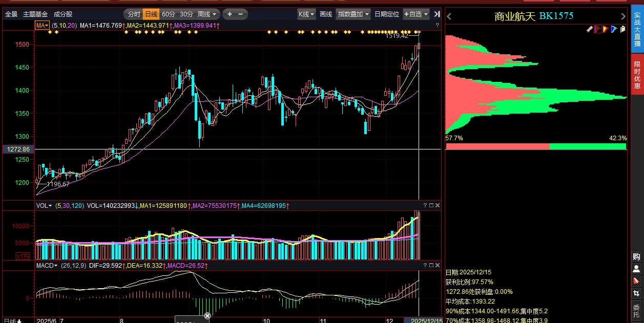
Task: Maximize the VOL indicator panel
Action: tap(431, 205)
